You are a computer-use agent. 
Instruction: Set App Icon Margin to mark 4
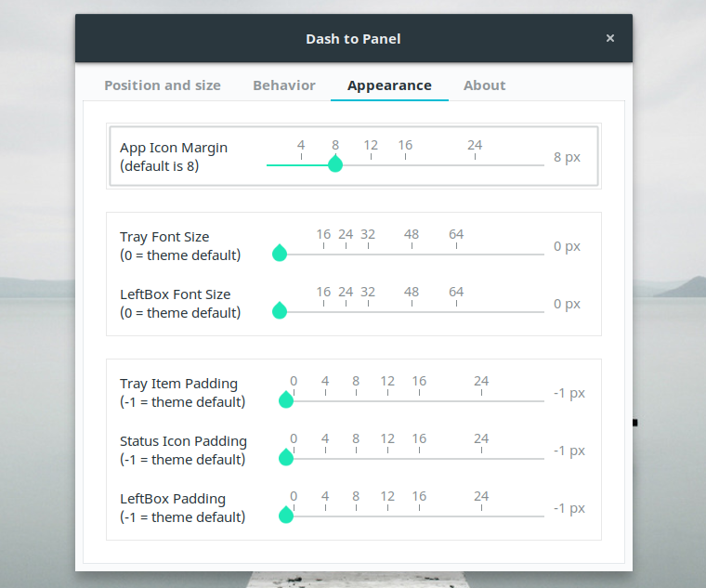(301, 164)
